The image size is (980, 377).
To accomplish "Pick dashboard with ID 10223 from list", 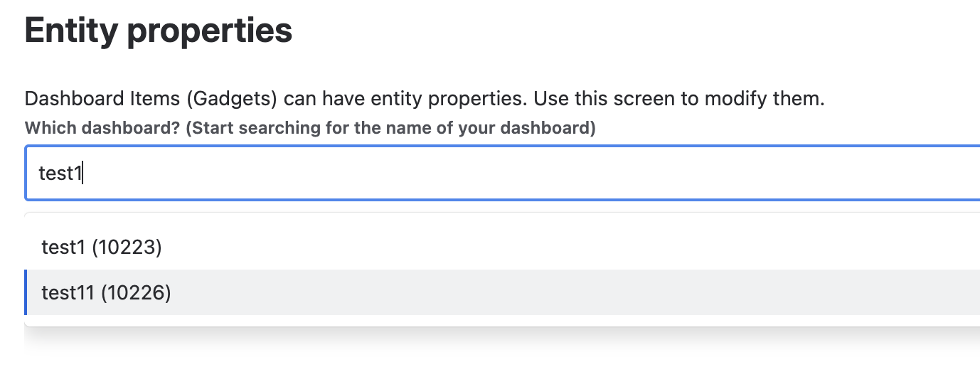I will (x=102, y=248).
